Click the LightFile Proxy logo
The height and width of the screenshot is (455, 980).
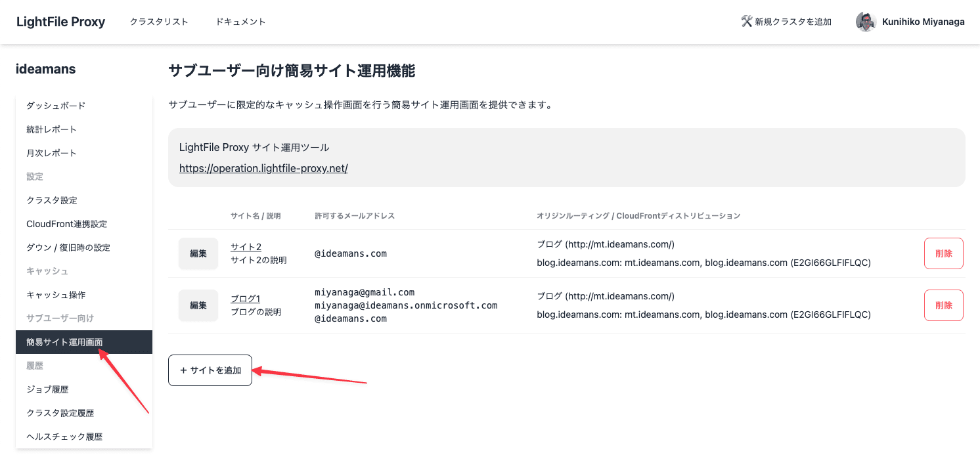pos(60,22)
